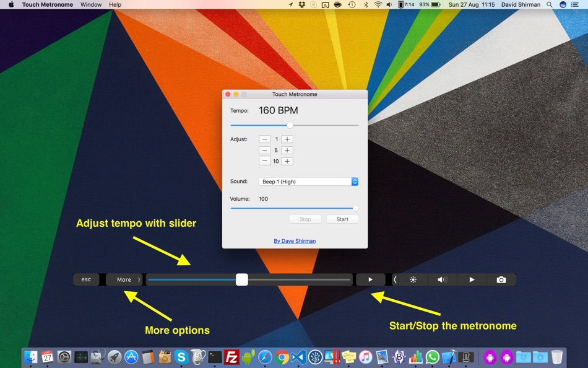Open Spotlight search magnifier
This screenshot has width=588, height=368.
pos(549,4)
